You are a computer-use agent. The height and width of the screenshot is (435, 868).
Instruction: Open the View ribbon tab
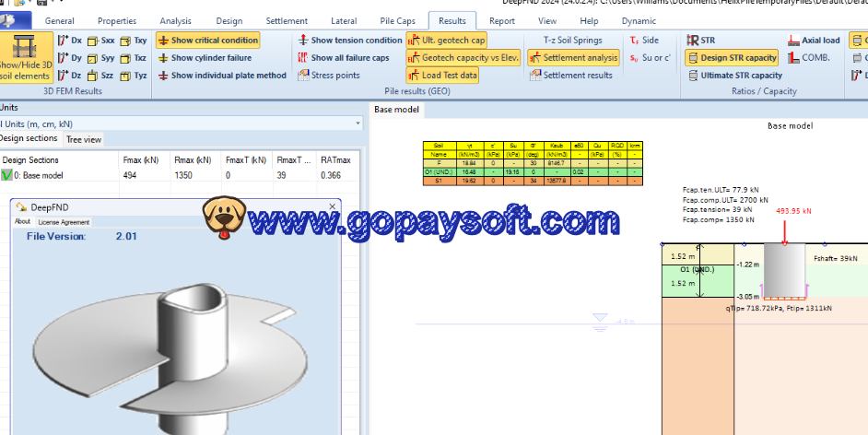point(547,21)
